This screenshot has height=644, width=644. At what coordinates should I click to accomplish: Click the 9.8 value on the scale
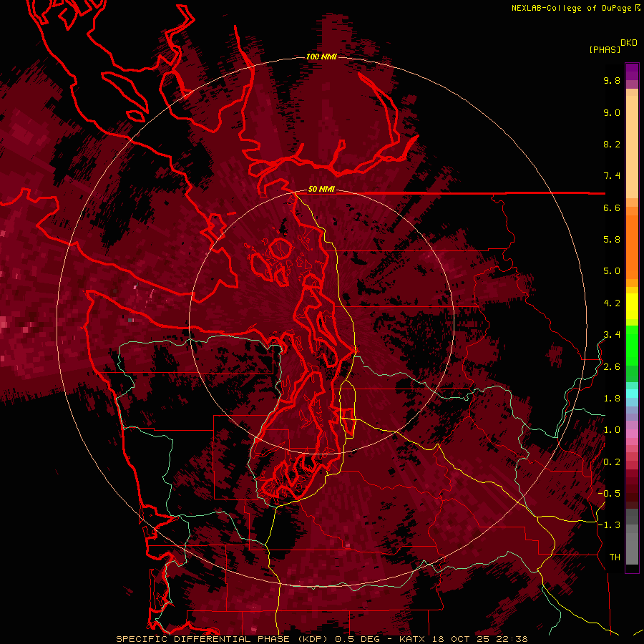pos(612,80)
